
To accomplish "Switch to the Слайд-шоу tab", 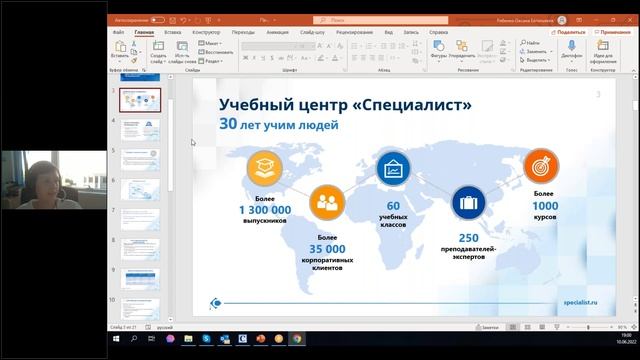I will click(312, 32).
